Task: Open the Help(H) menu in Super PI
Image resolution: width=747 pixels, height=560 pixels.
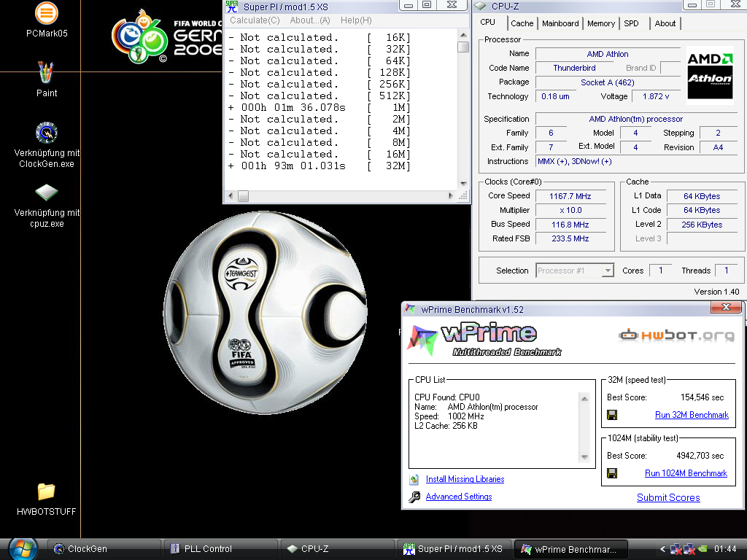Action: click(x=356, y=20)
